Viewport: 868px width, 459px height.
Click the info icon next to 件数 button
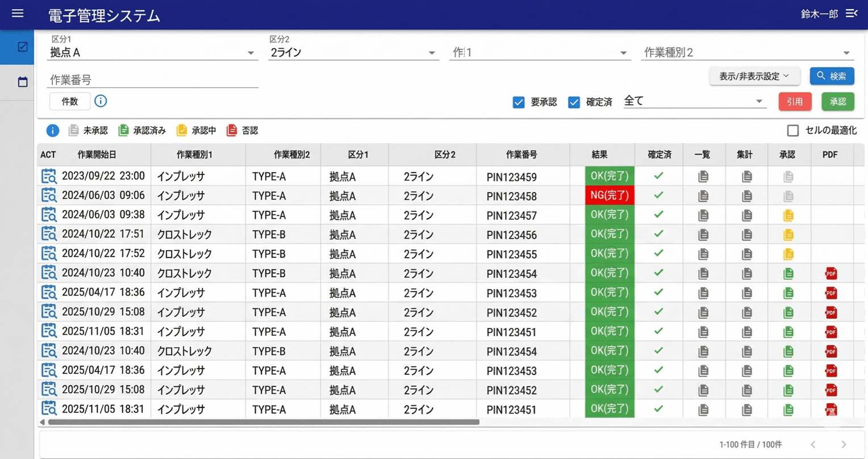coord(101,101)
